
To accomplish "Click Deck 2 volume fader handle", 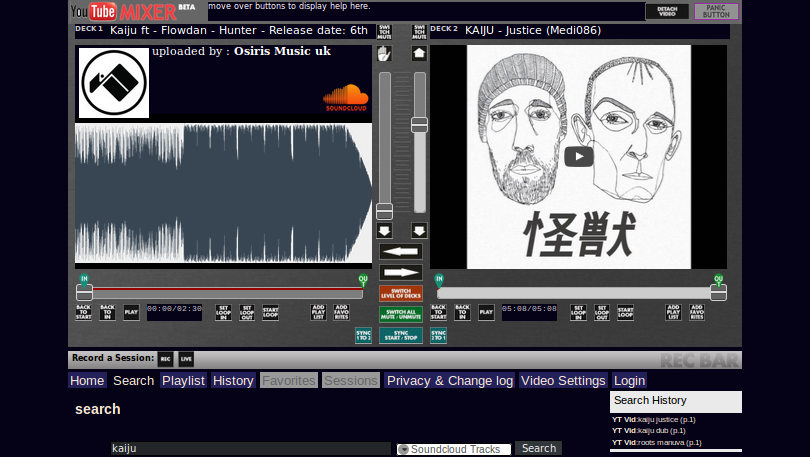I will click(x=419, y=125).
